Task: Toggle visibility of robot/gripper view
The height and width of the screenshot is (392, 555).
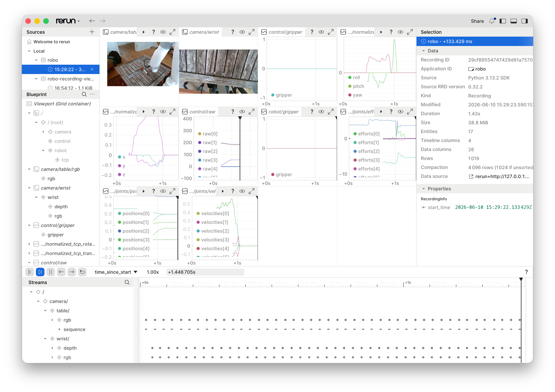Action: pyautogui.click(x=321, y=112)
